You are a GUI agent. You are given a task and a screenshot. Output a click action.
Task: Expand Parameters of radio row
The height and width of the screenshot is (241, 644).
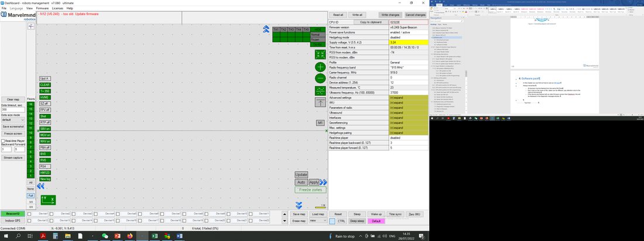pos(408,108)
